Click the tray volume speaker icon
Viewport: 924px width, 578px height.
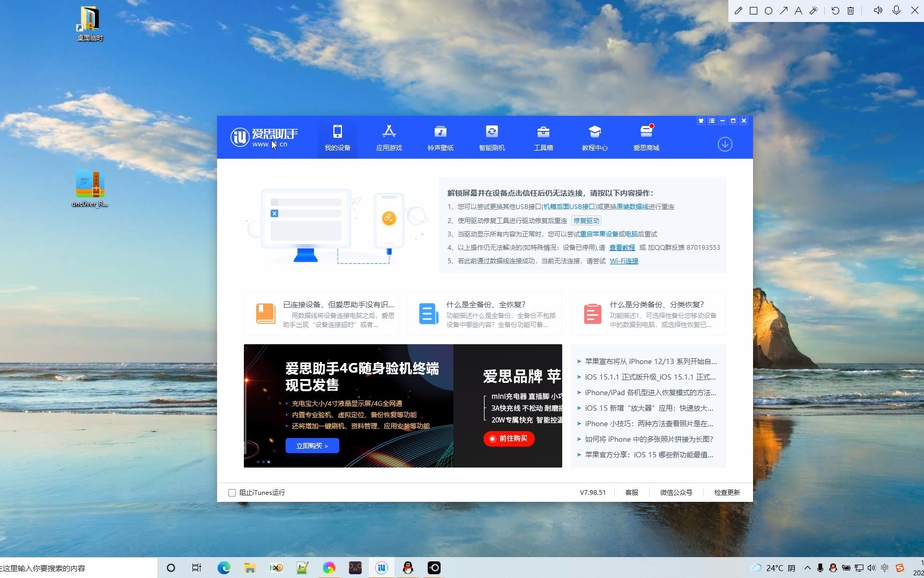pyautogui.click(x=871, y=568)
